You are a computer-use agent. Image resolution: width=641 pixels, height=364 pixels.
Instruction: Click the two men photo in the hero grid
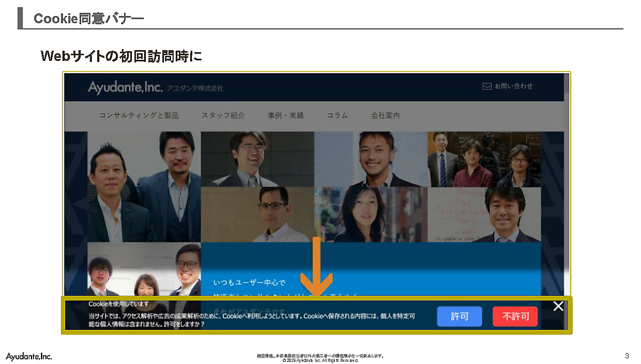[x=144, y=187]
